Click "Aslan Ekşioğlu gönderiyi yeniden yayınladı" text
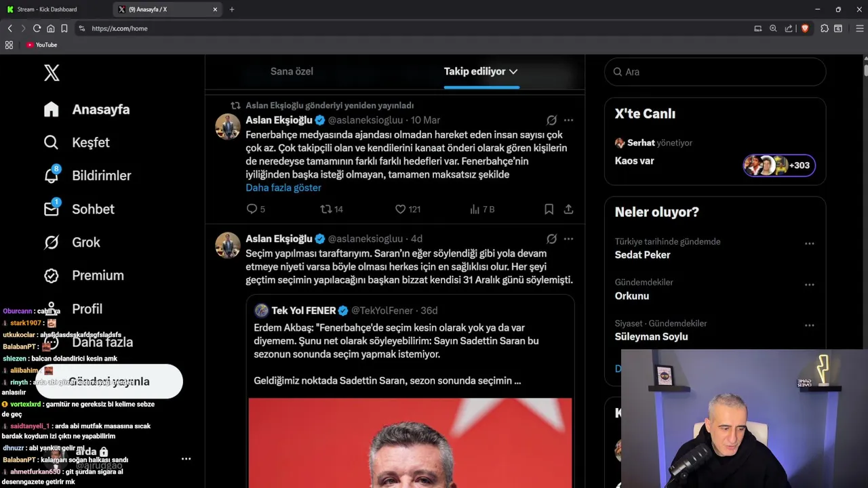 coord(330,105)
